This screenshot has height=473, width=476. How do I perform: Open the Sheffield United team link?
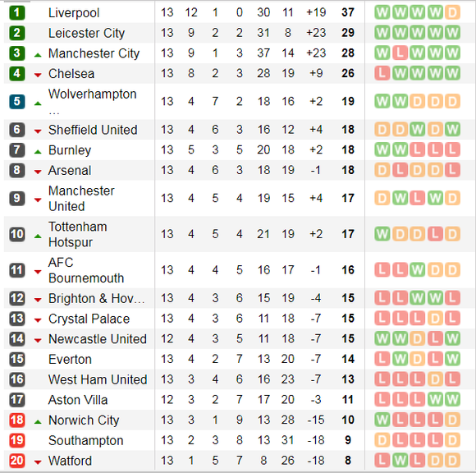93,130
